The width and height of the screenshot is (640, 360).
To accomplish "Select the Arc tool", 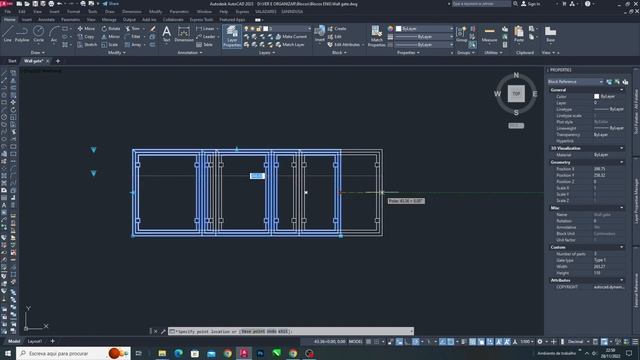I will coord(54,34).
